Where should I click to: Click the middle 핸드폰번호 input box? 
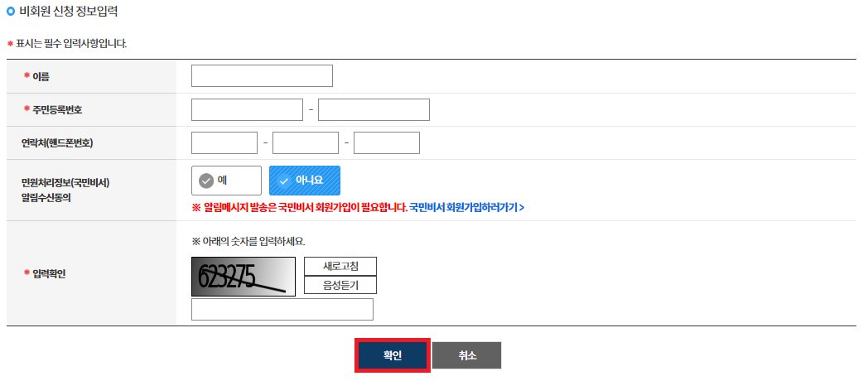coord(305,142)
